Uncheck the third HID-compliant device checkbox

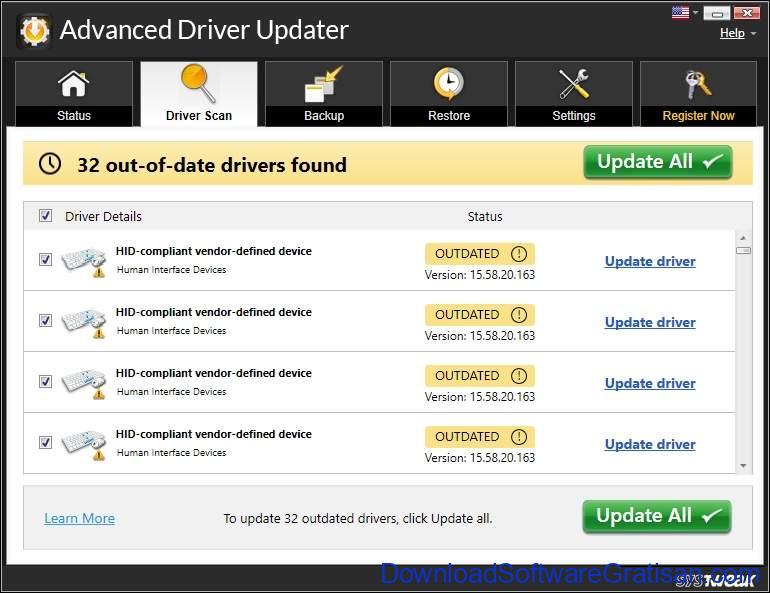click(x=45, y=381)
